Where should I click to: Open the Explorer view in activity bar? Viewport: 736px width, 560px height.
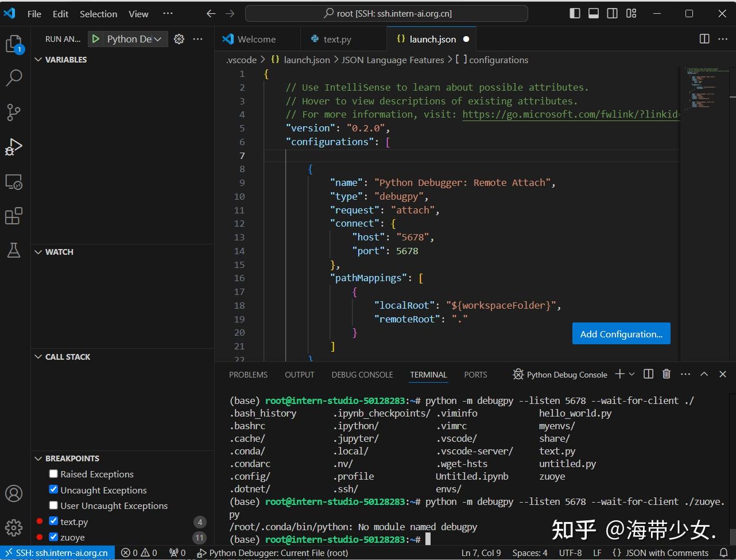pyautogui.click(x=14, y=44)
